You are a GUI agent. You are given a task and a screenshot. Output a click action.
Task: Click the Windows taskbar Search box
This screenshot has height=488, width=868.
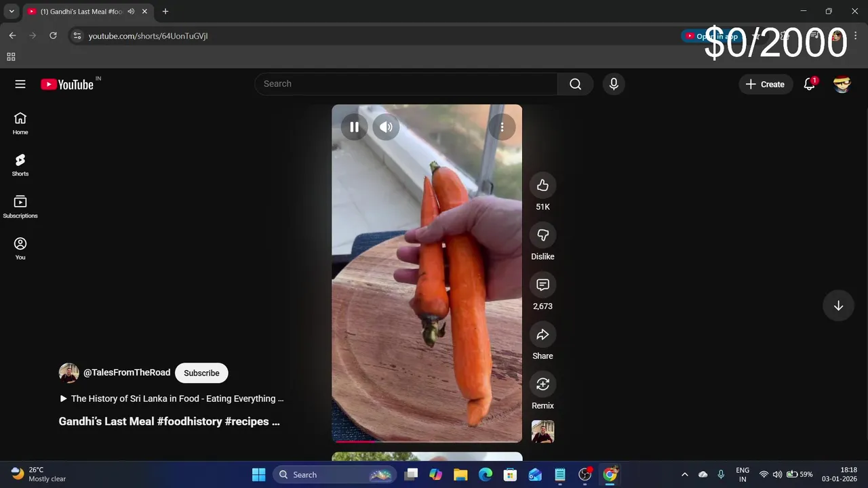point(334,474)
